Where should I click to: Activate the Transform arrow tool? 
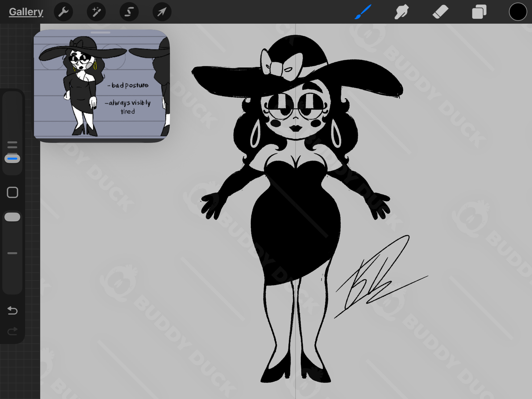(162, 12)
